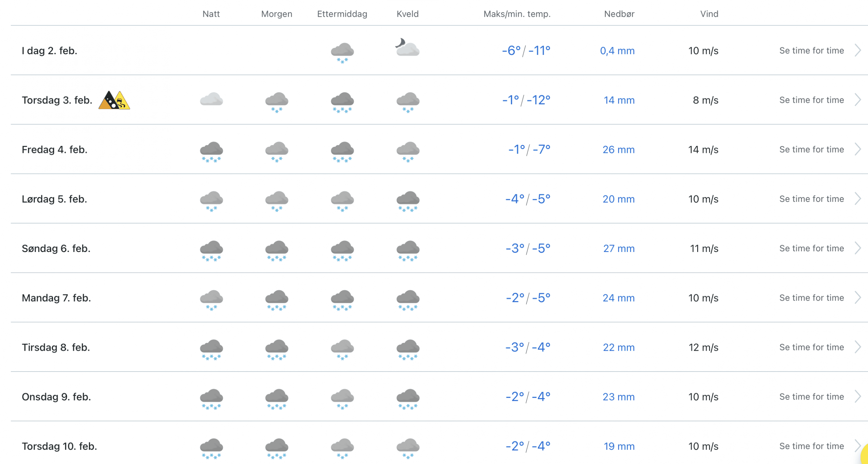Image resolution: width=868 pixels, height=464 pixels.
Task: Click Søndag 6. feb. morning snow icon
Action: pos(276,250)
